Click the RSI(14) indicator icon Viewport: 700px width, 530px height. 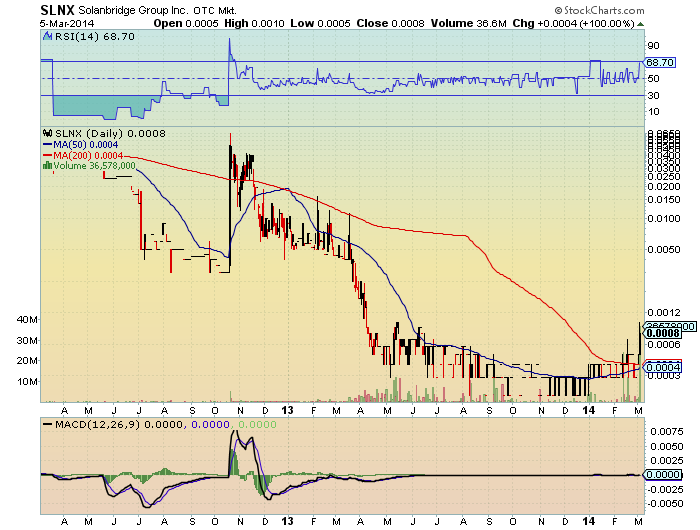47,37
